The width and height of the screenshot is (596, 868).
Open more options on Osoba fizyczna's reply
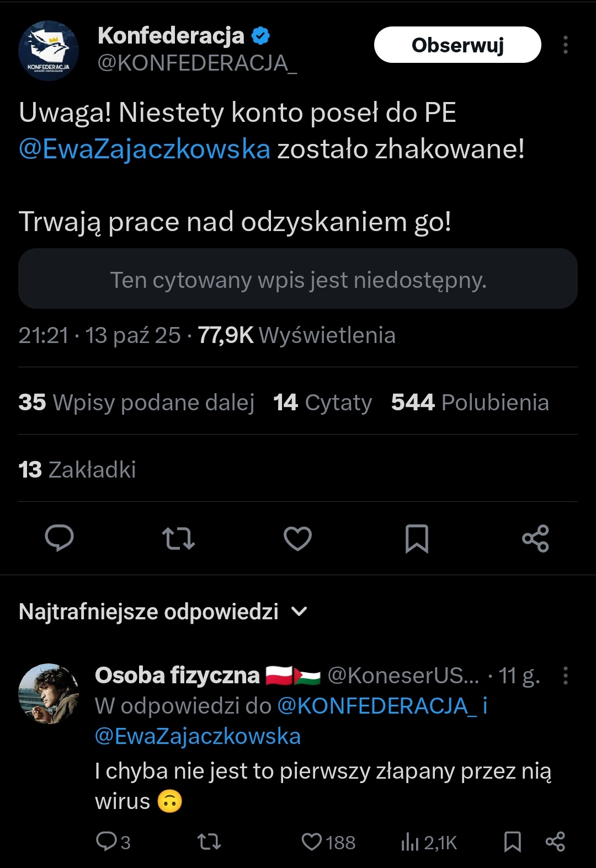[x=565, y=676]
